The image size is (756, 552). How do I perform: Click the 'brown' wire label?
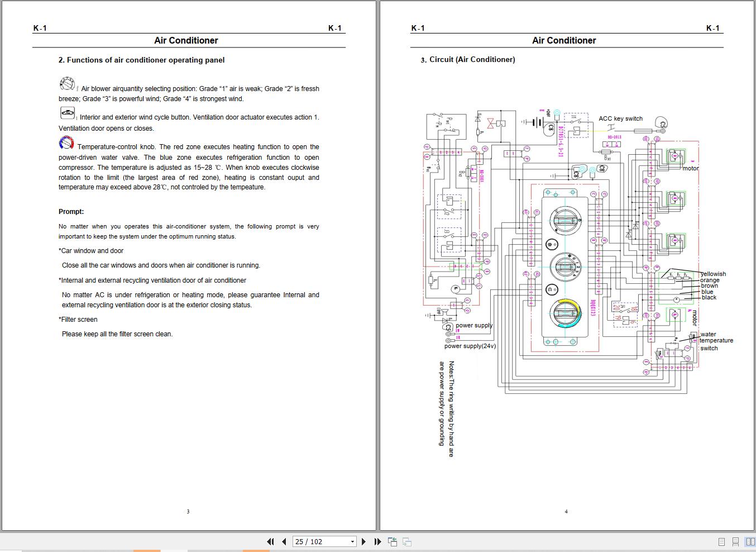click(710, 285)
